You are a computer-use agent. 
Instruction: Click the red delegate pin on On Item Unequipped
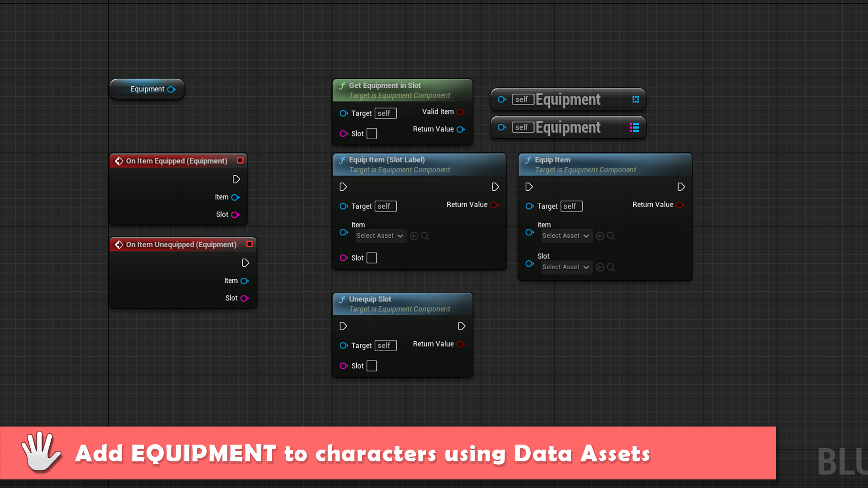[x=249, y=244]
